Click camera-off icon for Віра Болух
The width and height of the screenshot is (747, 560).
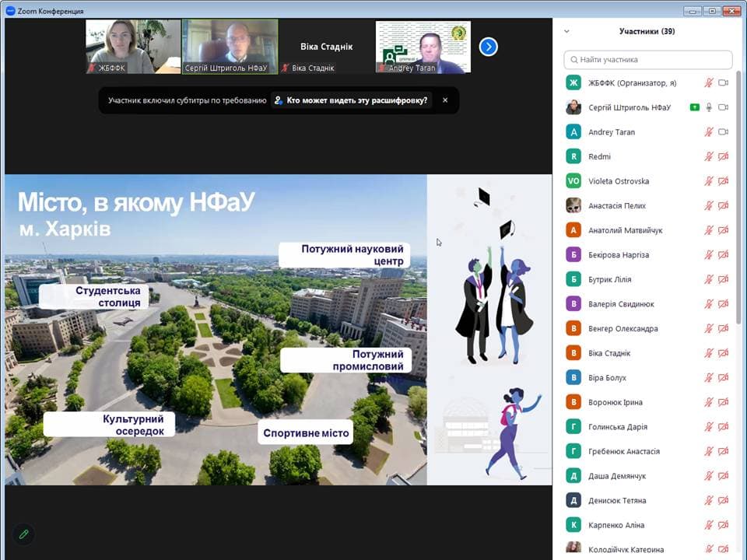pos(723,378)
